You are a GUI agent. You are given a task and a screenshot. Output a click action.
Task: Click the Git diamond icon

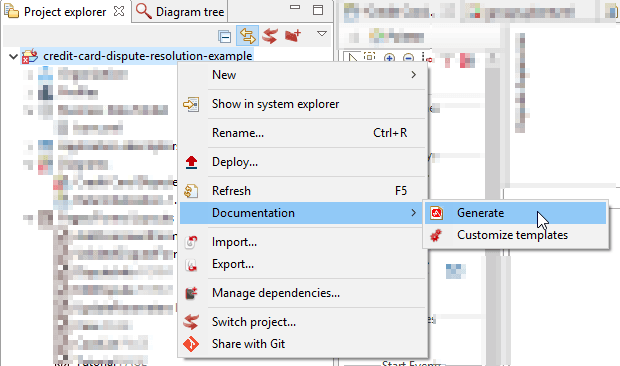[x=191, y=344]
